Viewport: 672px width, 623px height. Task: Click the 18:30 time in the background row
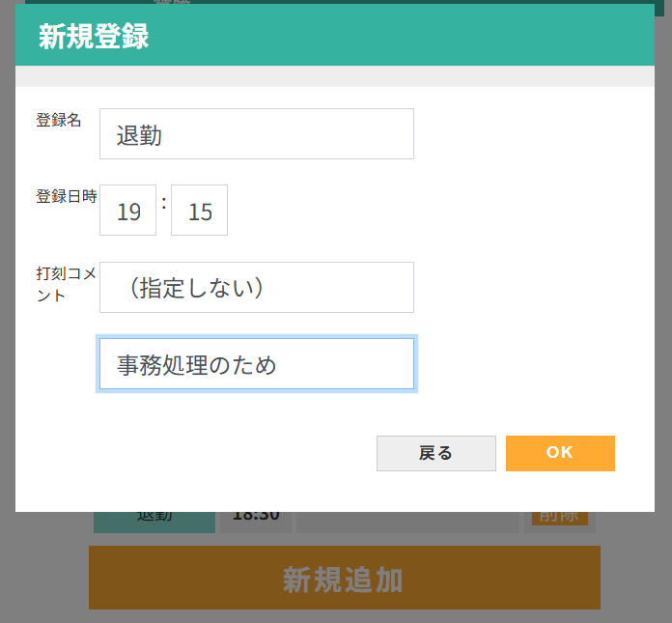click(x=256, y=519)
